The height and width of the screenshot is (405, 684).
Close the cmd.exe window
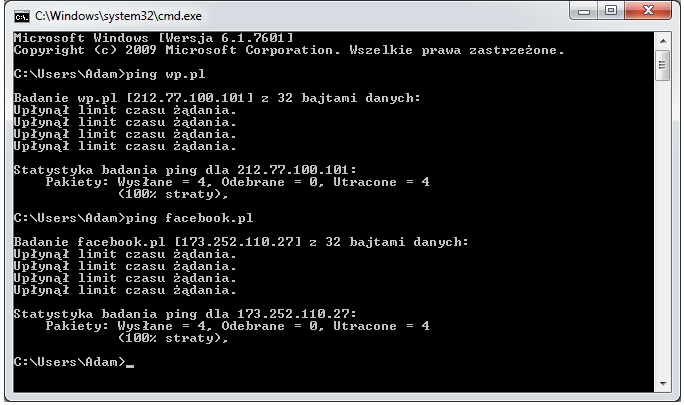tap(648, 10)
